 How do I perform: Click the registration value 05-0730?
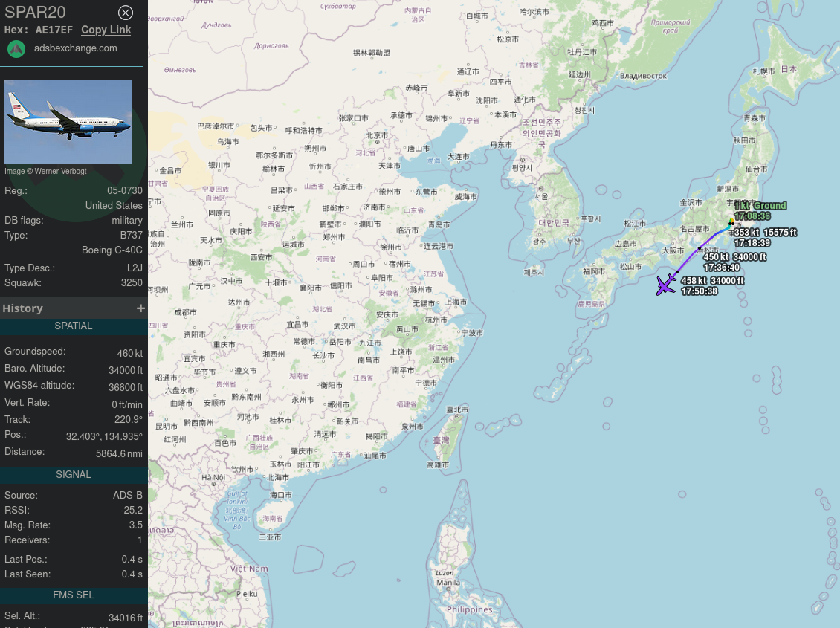(x=125, y=190)
